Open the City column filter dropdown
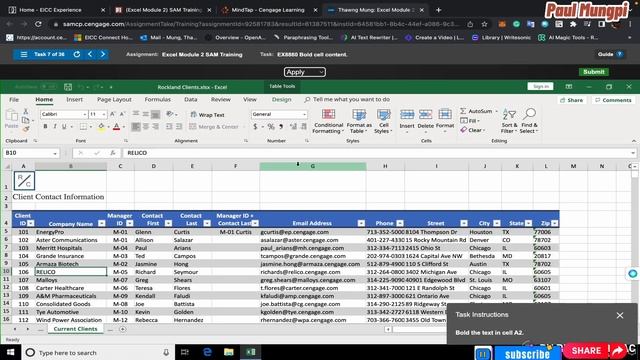 pos(497,223)
